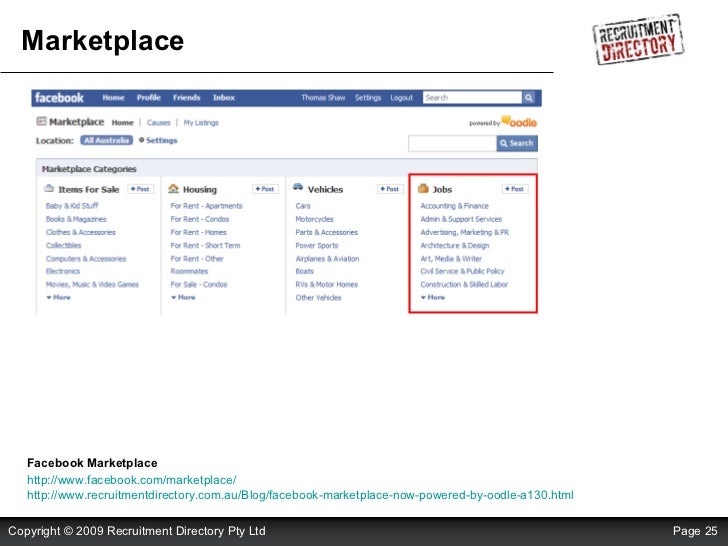The height and width of the screenshot is (546, 728).
Task: Click the Thomas Shaw user name
Action: [x=323, y=98]
